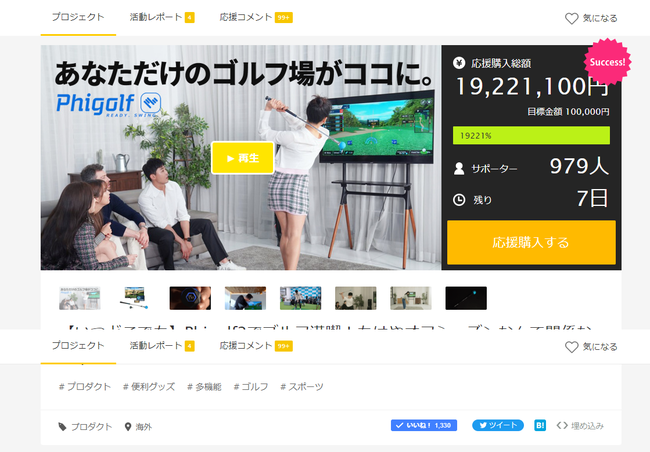Click the Hatena bookmark B! icon
The image size is (650, 452).
540,425
